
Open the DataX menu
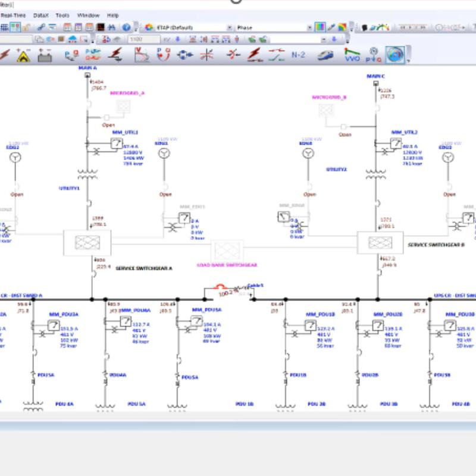[40, 15]
